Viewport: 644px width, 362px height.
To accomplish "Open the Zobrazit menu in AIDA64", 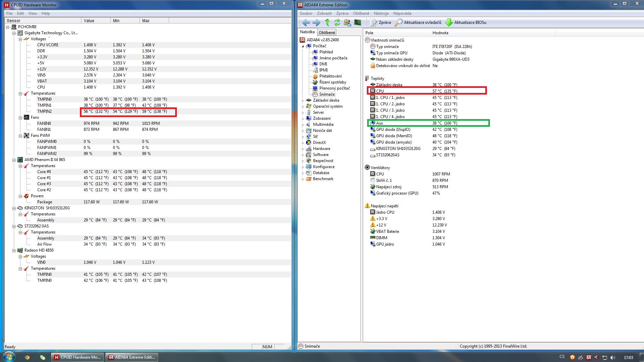I will pos(324,13).
